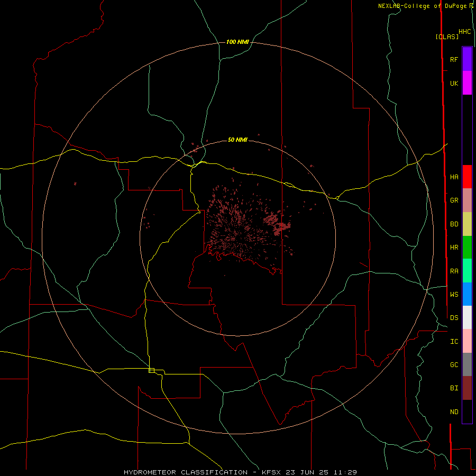The height and width of the screenshot is (476, 476).
Task: Click the UK magenta color swatch
Action: (x=467, y=83)
